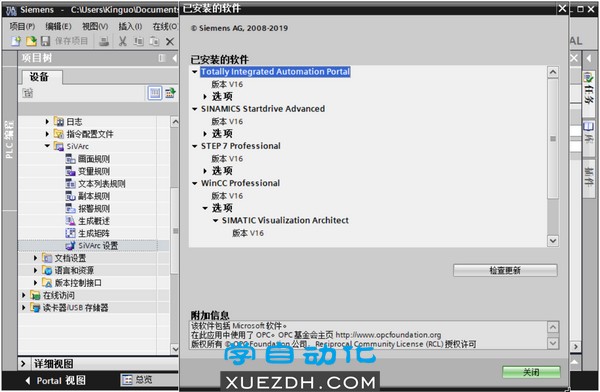
Task: Collapse SIMATIC Visualization Architect node
Action: (x=215, y=220)
